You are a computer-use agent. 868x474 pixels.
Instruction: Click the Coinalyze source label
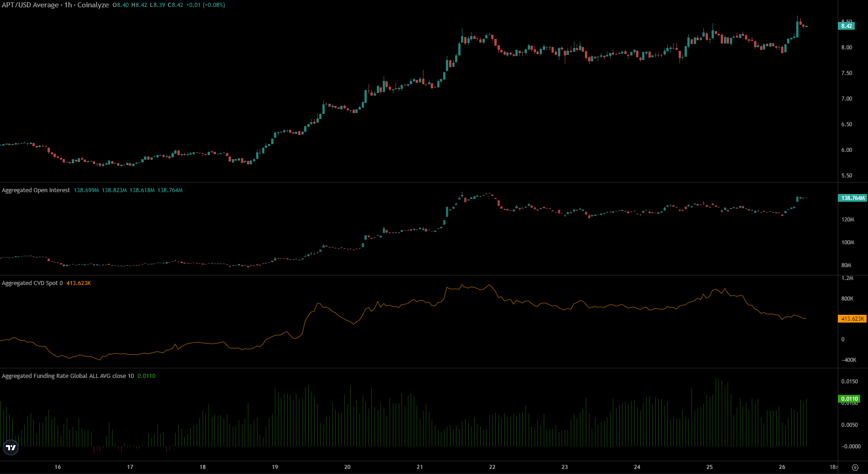[93, 5]
